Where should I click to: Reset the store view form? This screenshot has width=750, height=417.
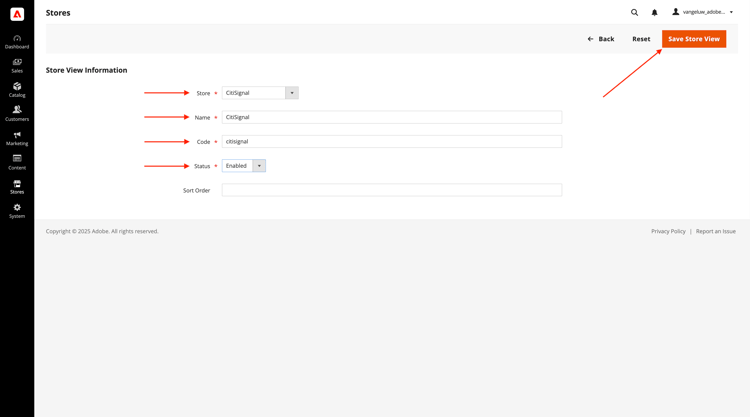click(x=641, y=39)
